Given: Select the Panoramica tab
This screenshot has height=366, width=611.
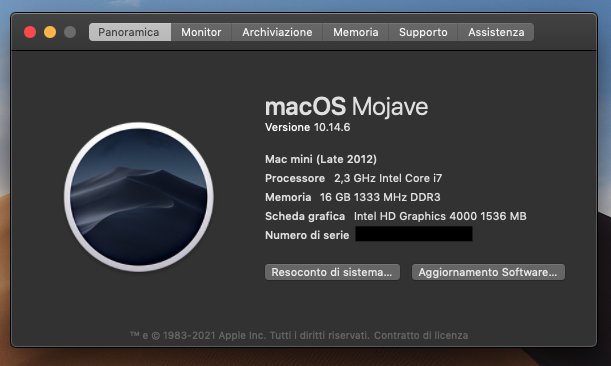Looking at the screenshot, I should (130, 32).
